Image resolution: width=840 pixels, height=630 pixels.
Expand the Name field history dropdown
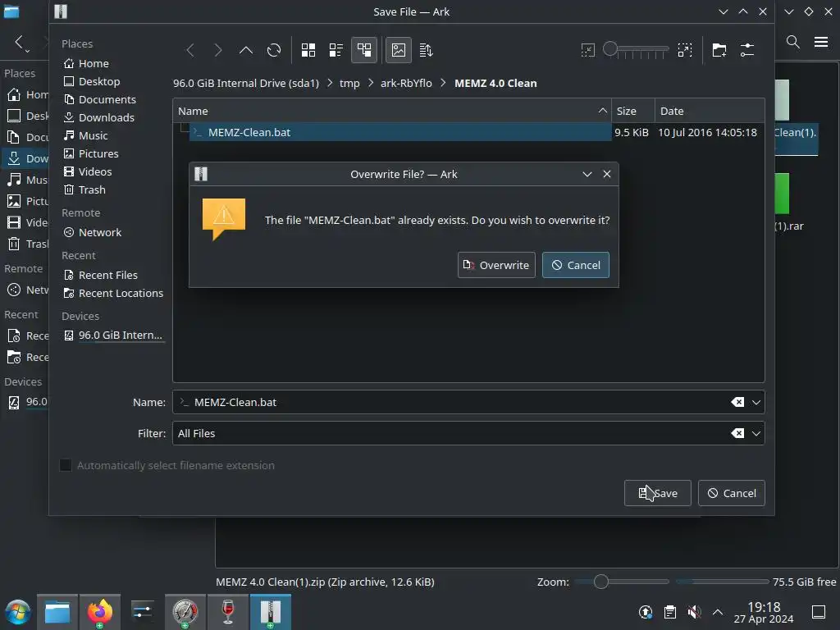[x=756, y=402]
